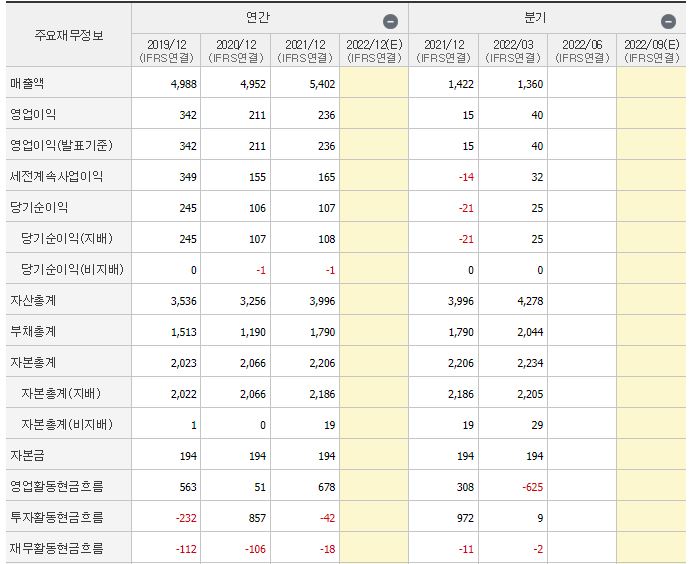Screen dimensions: 696x564
Task: Select the annual 2020/12 column header
Action: tap(236, 51)
